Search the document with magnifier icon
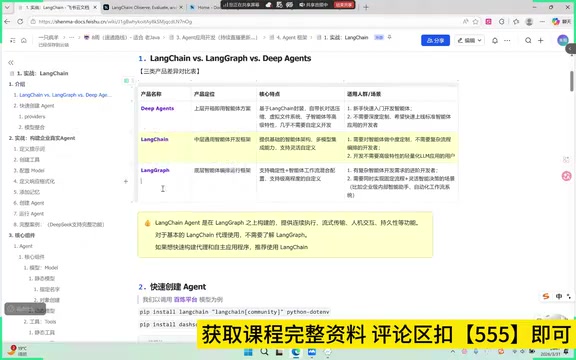The image size is (576, 360). pyautogui.click(x=528, y=40)
